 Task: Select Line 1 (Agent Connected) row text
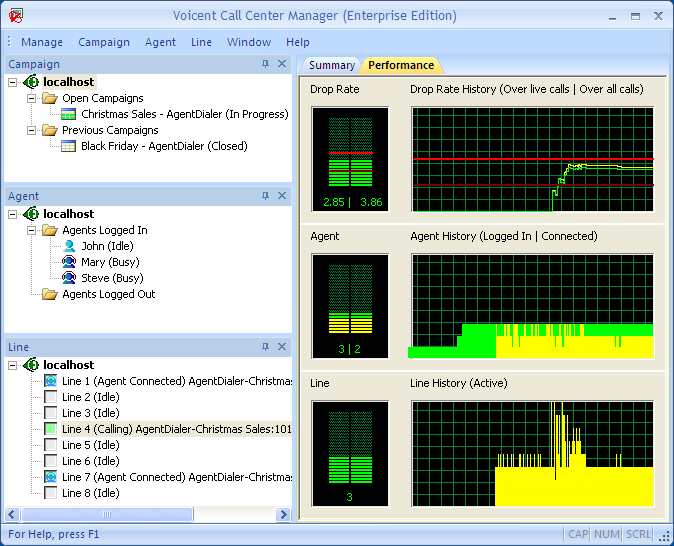176,381
